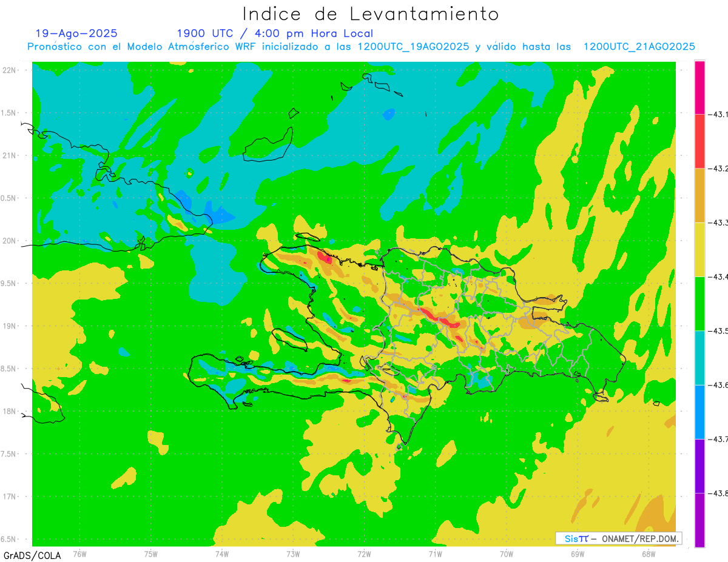The width and height of the screenshot is (728, 562).
Task: Select the 1200UTC_21AGO2025 validity text
Action: [639, 47]
